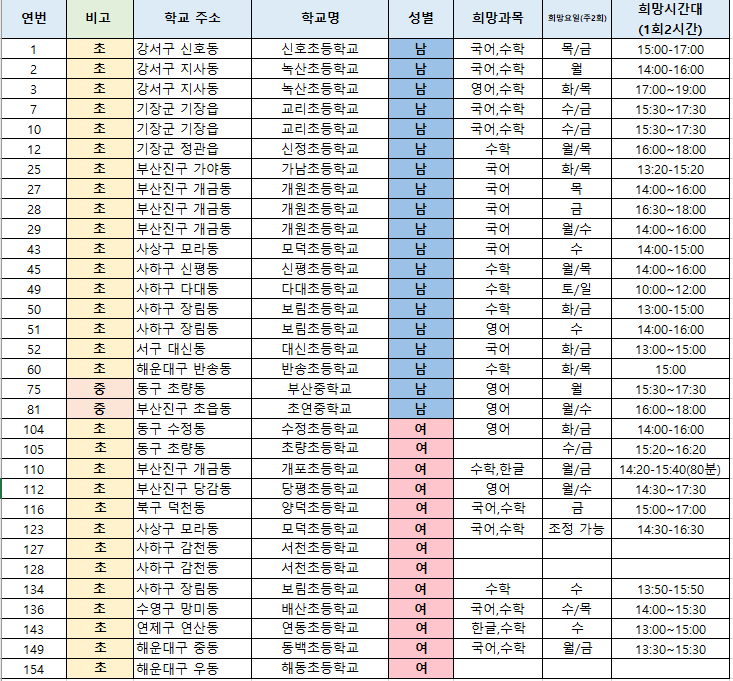This screenshot has width=733, height=681.
Task: Select time cell 14:30~17:30
Action: pos(670,489)
